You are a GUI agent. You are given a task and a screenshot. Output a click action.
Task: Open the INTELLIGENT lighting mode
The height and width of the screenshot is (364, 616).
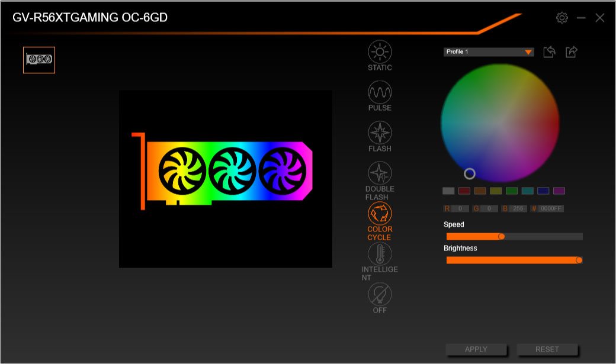coord(380,253)
